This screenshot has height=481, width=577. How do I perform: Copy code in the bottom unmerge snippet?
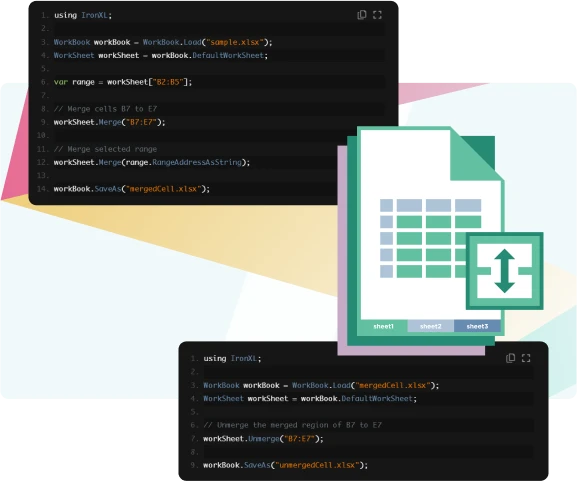(x=510, y=358)
